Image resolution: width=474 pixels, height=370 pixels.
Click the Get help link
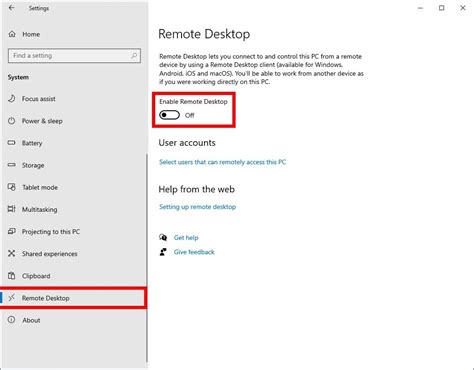click(186, 238)
